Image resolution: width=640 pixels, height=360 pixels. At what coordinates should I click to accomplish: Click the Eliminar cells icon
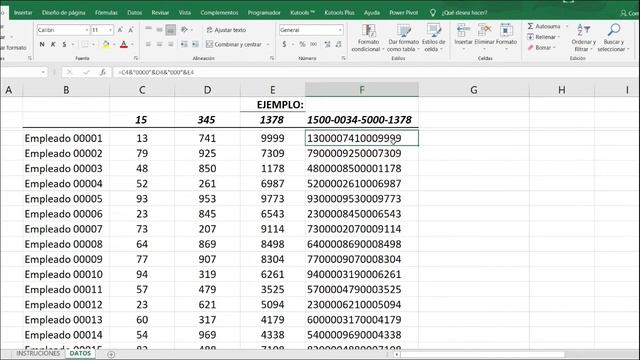(484, 31)
